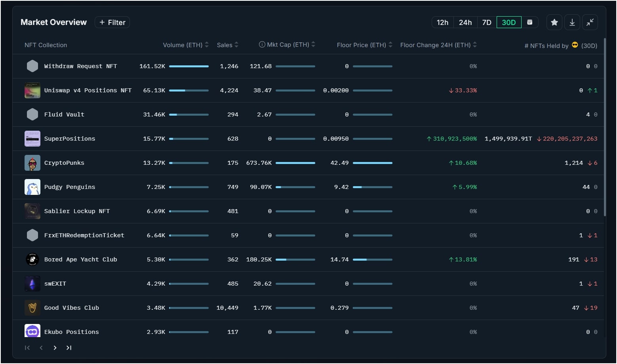This screenshot has width=617, height=364.
Task: Click the table vertical scrollbar
Action: (605, 127)
